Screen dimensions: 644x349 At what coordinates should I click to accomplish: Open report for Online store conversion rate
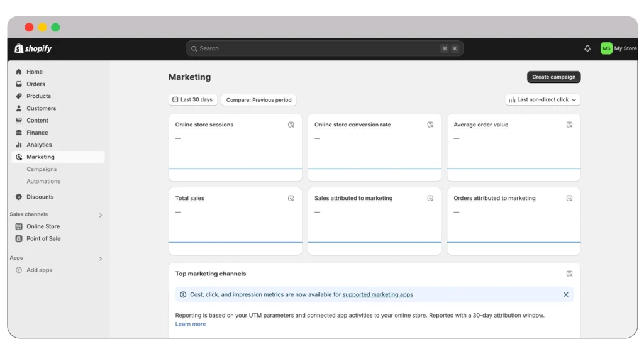[430, 125]
